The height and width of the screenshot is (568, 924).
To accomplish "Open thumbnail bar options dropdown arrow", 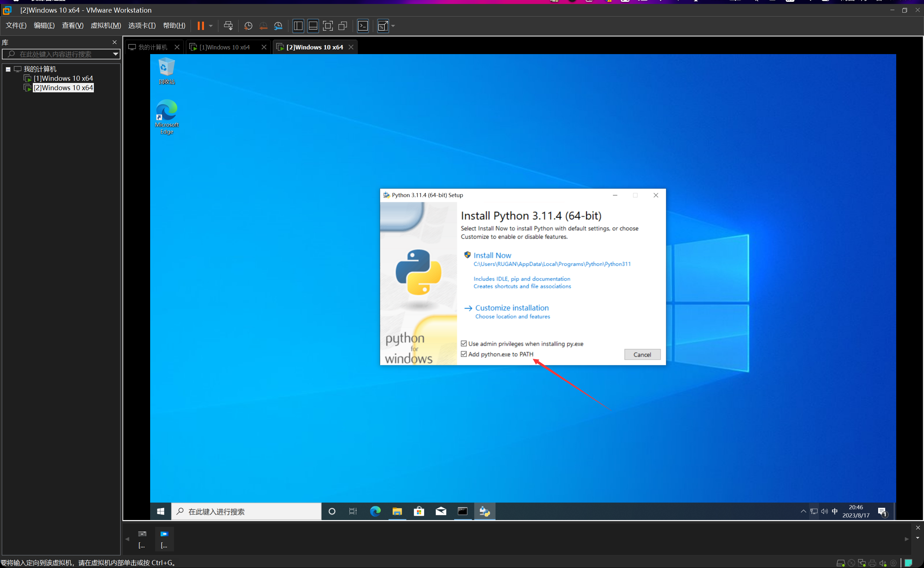I will [x=918, y=538].
